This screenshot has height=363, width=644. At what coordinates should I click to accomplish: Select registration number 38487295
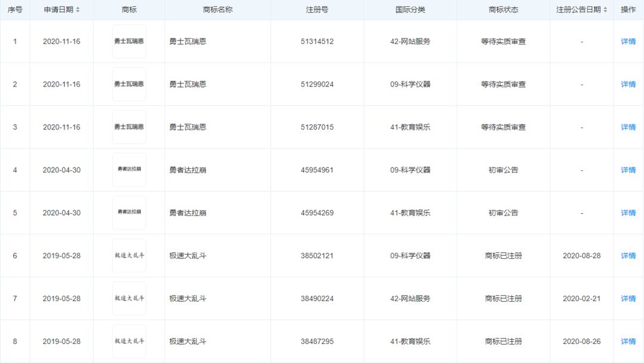click(x=317, y=341)
